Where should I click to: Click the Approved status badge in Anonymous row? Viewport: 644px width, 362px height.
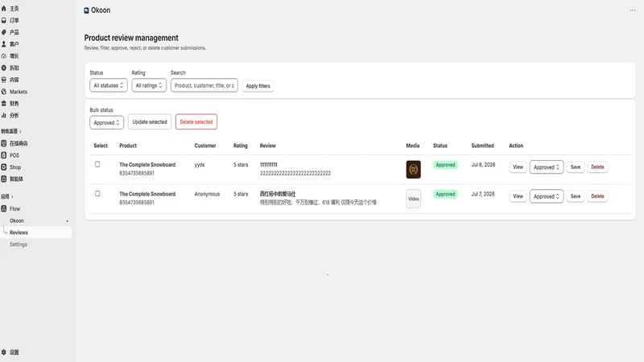445,194
